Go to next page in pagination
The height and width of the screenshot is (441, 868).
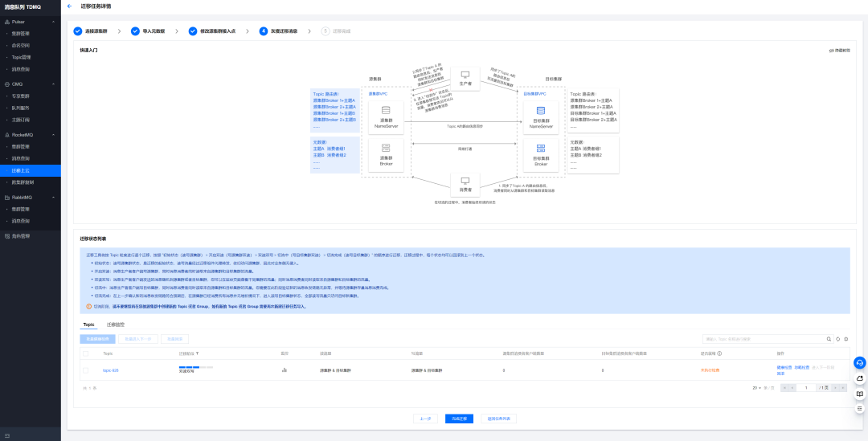tap(835, 388)
